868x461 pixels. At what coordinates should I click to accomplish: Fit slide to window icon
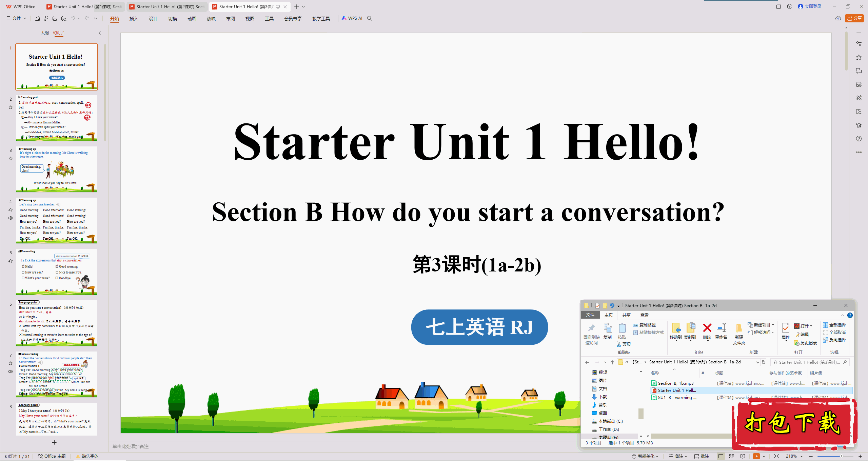coord(776,456)
